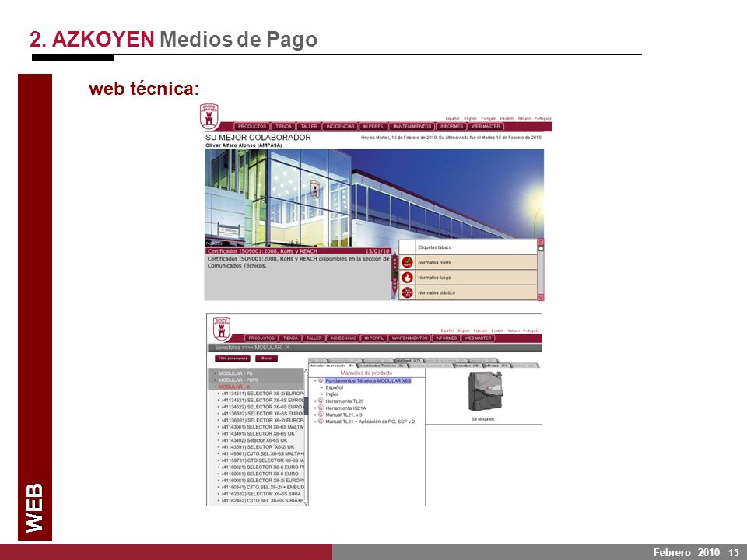Open MANTENIMIENTOS menu on the home page
The height and width of the screenshot is (560, 747).
pos(412,127)
